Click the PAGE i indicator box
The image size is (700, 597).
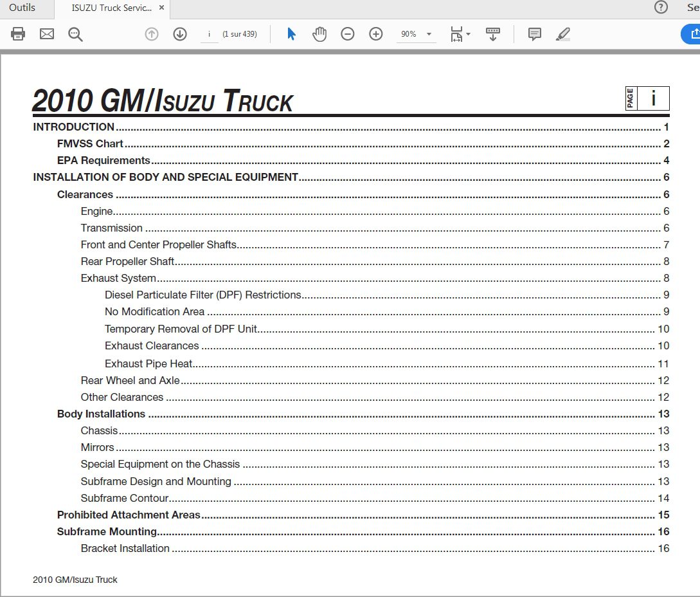647,98
